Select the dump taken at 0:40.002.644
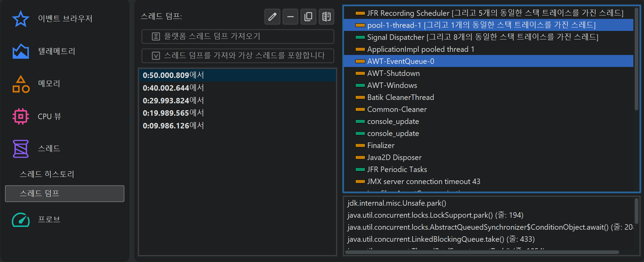Viewport: 644px width, 262px height. (x=173, y=88)
